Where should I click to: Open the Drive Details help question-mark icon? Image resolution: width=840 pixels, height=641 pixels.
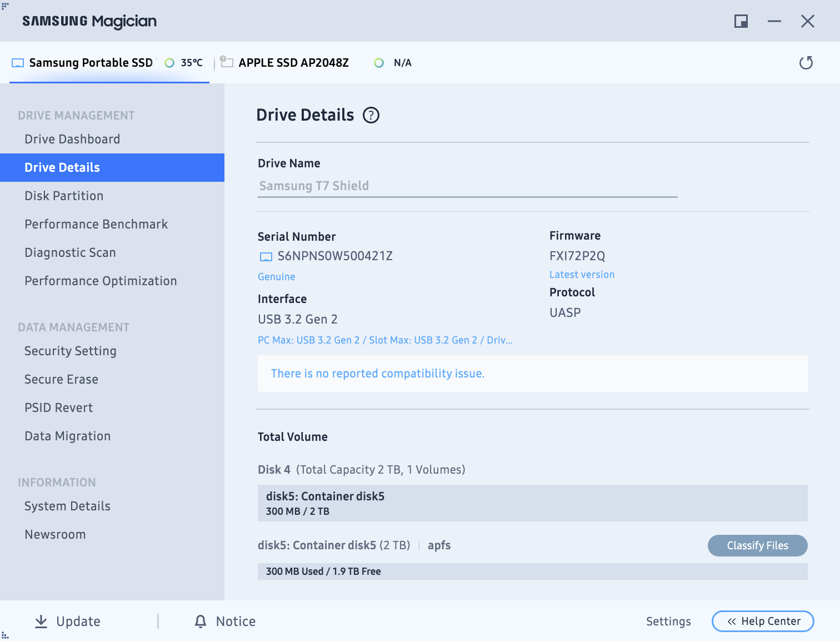[371, 115]
